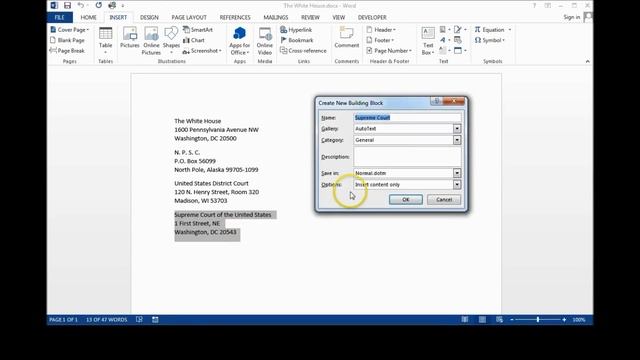Open Apps for Office
The width and height of the screenshot is (640, 360).
[240, 40]
